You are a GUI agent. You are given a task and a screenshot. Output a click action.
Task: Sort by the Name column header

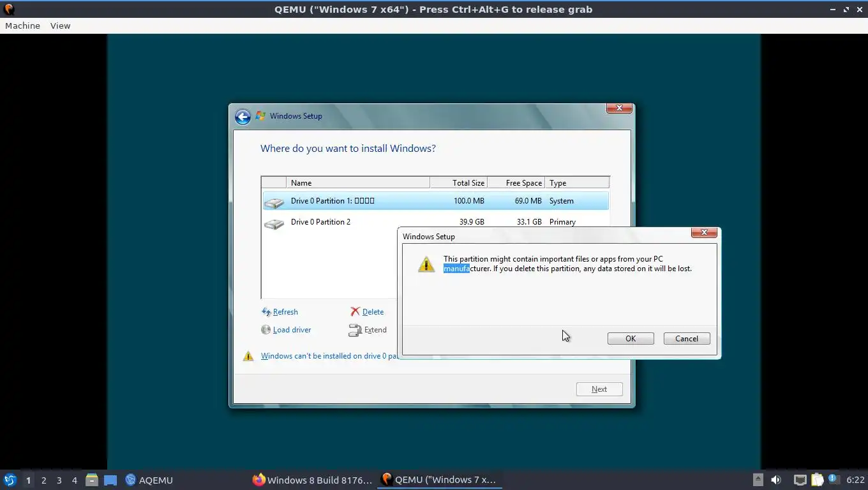point(358,182)
